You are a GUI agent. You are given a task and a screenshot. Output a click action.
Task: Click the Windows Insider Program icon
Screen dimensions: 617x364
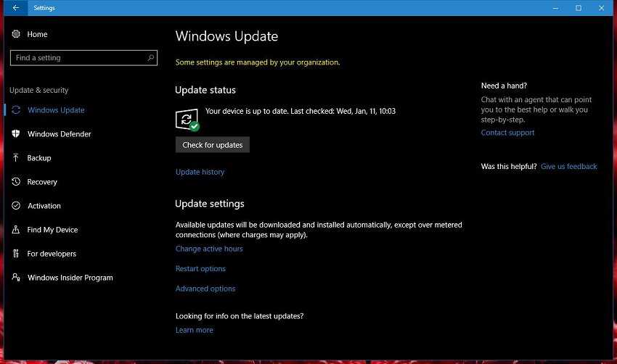pos(16,278)
